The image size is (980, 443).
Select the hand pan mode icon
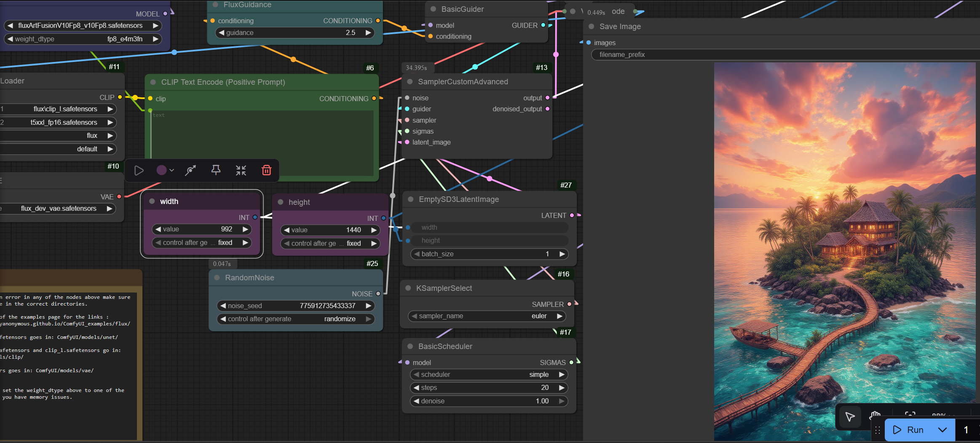[875, 416]
